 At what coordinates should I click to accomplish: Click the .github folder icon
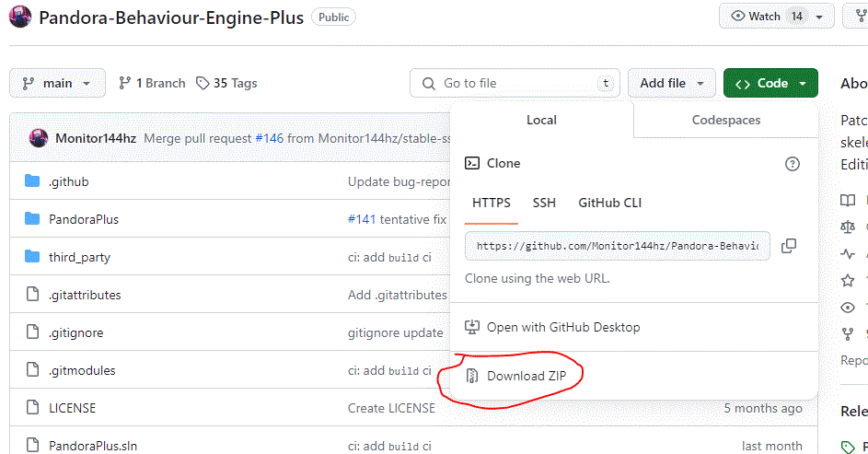(x=33, y=181)
